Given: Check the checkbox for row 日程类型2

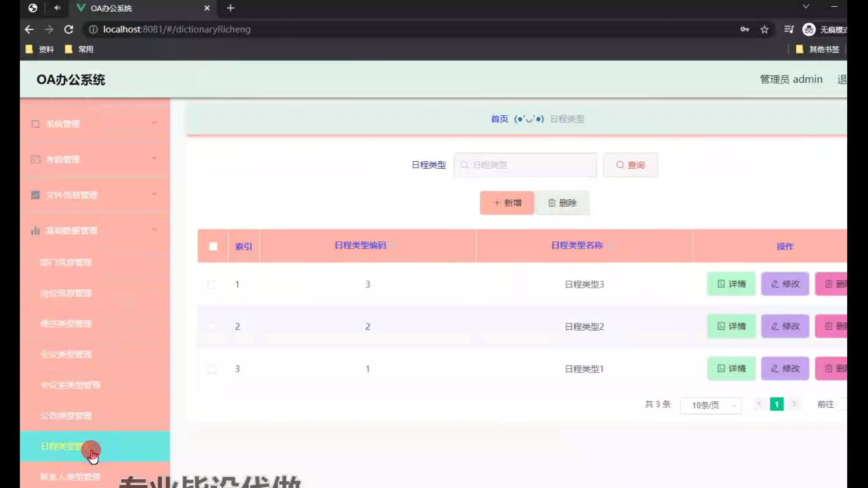Looking at the screenshot, I should pyautogui.click(x=212, y=326).
